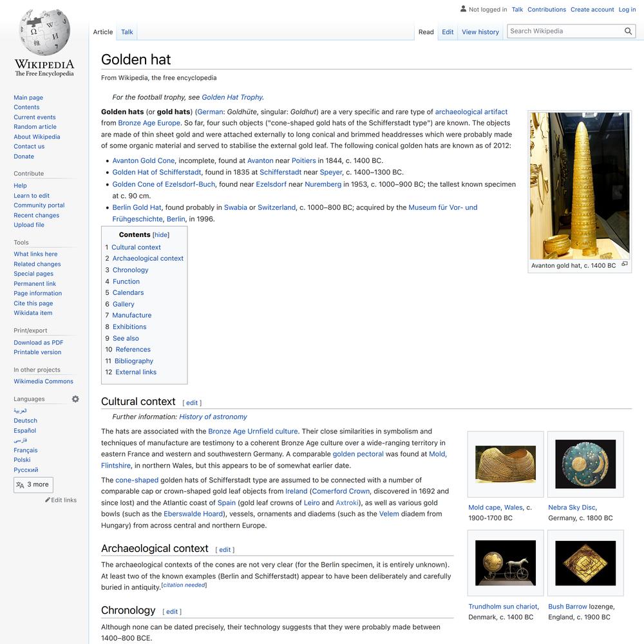Open the View history tab
Screen dimensions: 644x644
point(480,32)
